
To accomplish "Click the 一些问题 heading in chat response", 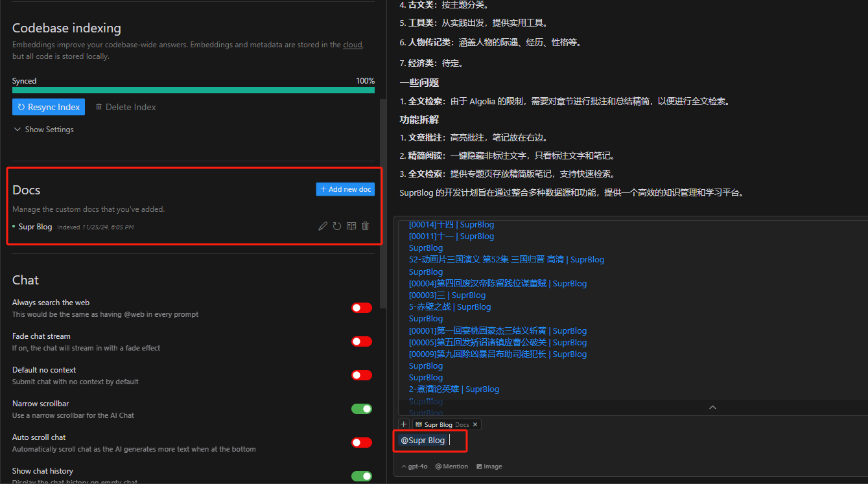I will 419,83.
